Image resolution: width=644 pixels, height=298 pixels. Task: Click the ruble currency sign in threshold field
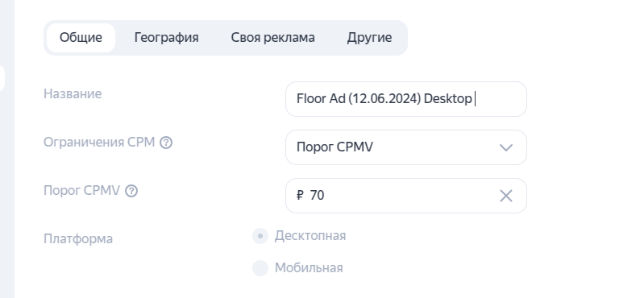click(300, 196)
